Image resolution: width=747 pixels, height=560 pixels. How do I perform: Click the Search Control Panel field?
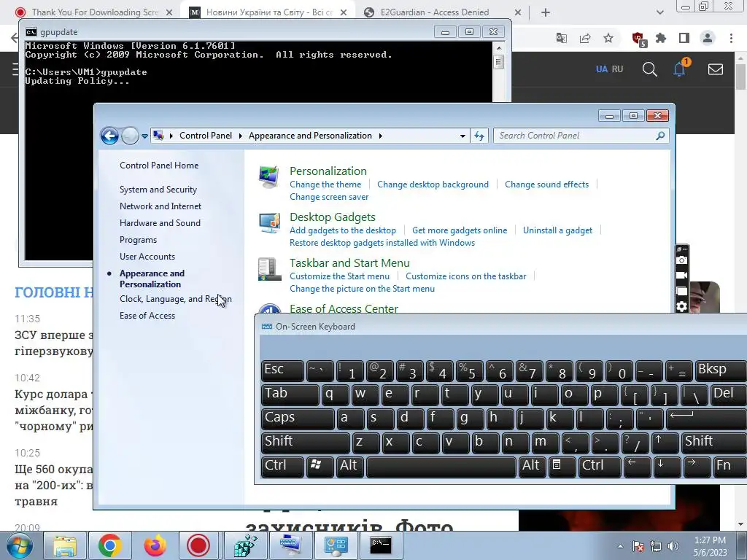click(581, 136)
